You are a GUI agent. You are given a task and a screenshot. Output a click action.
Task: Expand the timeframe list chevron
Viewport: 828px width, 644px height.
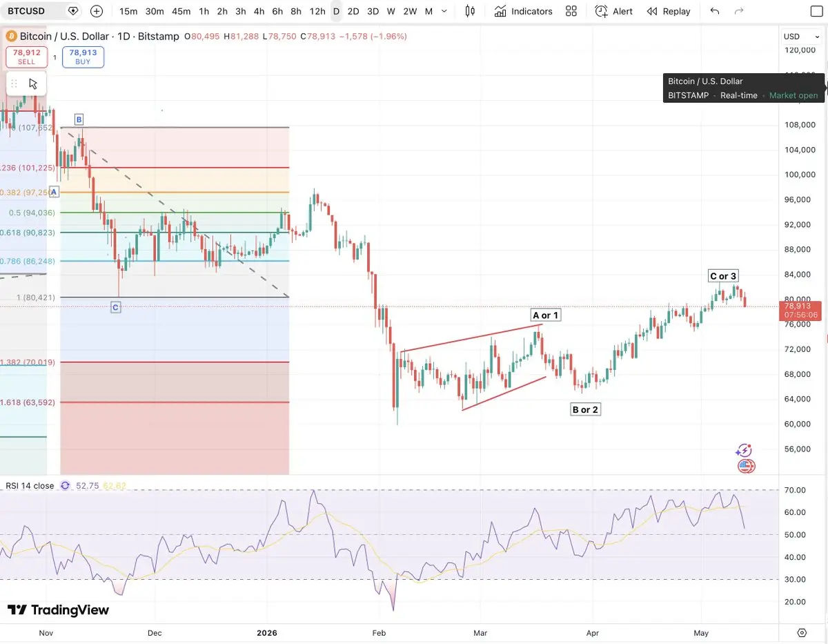444,11
